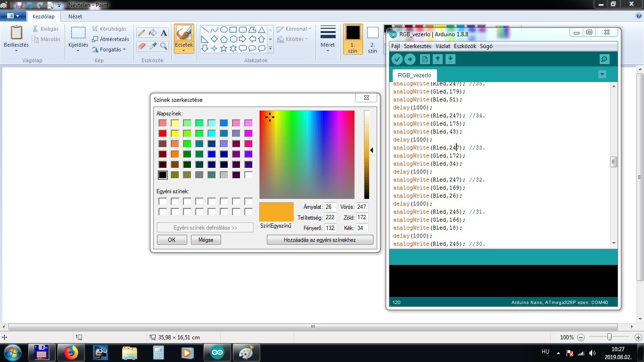Open the Vázlat menu in Arduino
Image resolution: width=644 pixels, height=362 pixels.
(442, 46)
